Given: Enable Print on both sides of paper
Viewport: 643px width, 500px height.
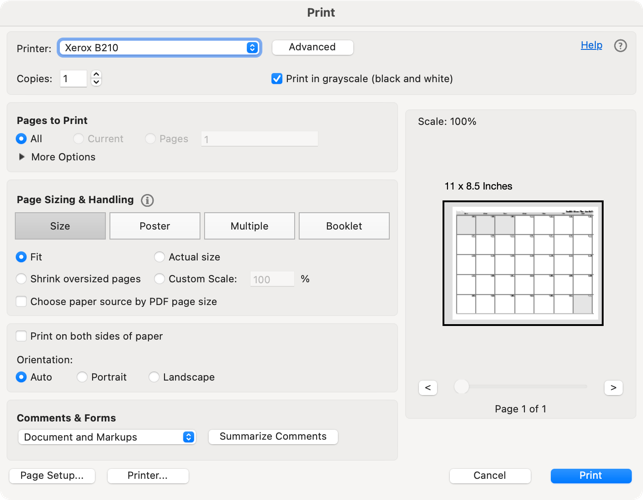Looking at the screenshot, I should click(21, 336).
